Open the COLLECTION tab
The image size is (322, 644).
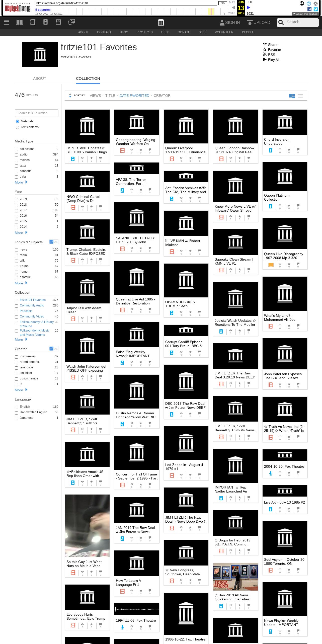88,78
